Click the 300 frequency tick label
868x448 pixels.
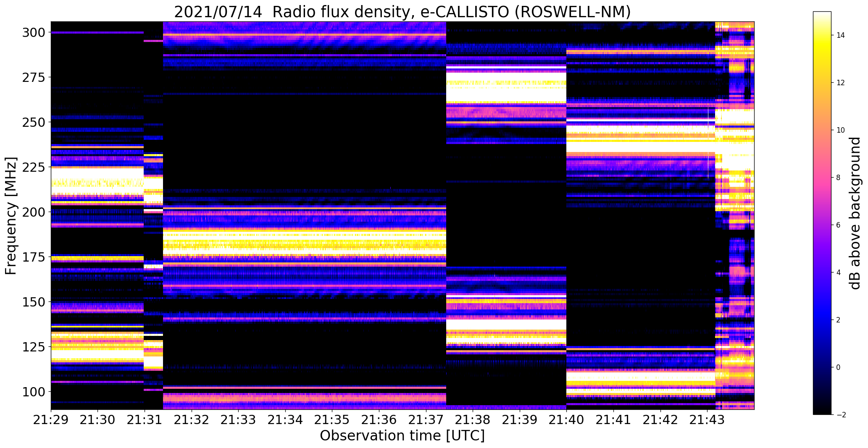pyautogui.click(x=34, y=32)
